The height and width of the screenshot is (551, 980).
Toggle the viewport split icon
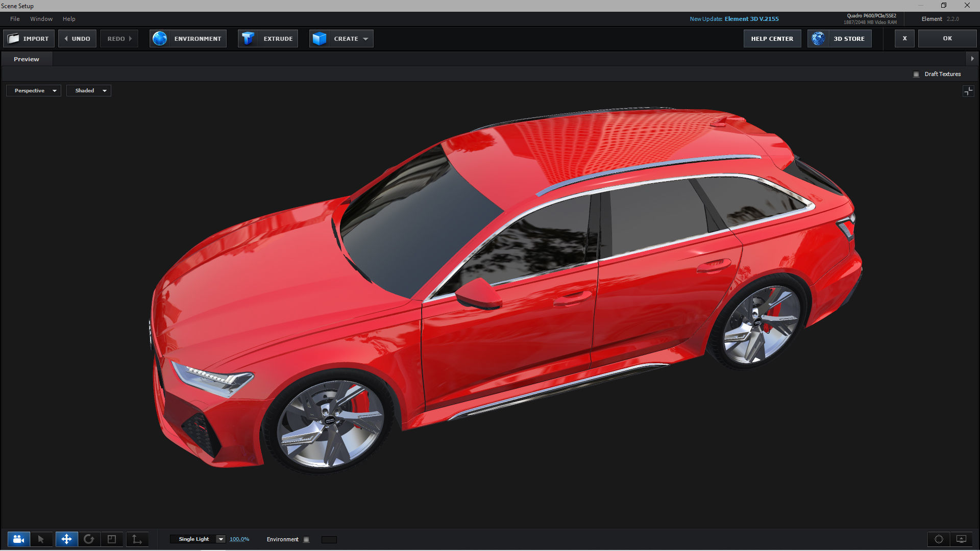pos(968,91)
